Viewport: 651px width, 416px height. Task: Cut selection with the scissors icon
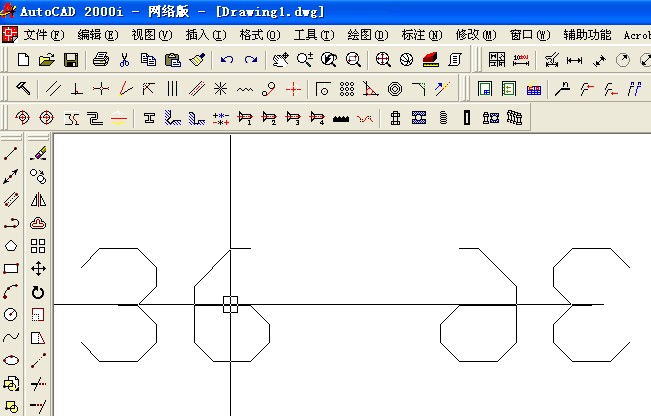tap(124, 60)
